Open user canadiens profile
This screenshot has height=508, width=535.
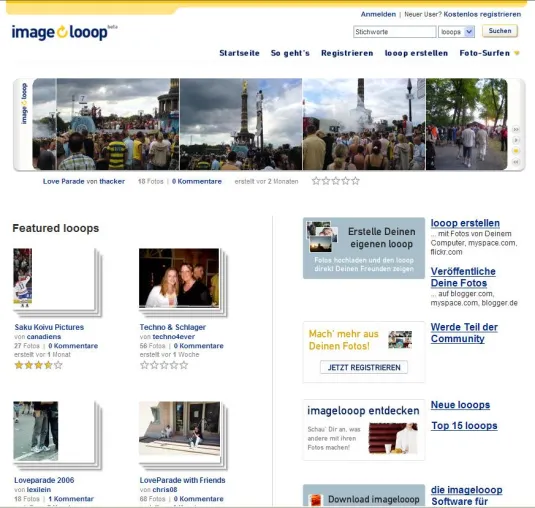[x=44, y=337]
